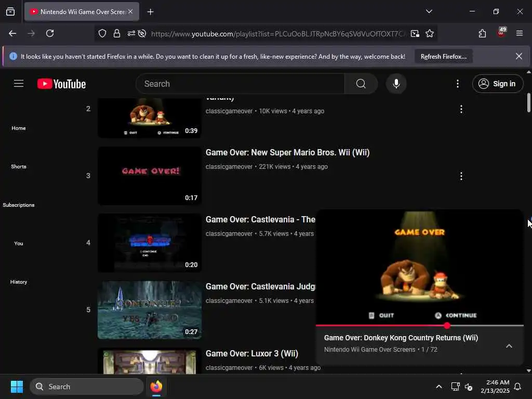
Task: Click the network icon in the system tray
Action: point(455,387)
